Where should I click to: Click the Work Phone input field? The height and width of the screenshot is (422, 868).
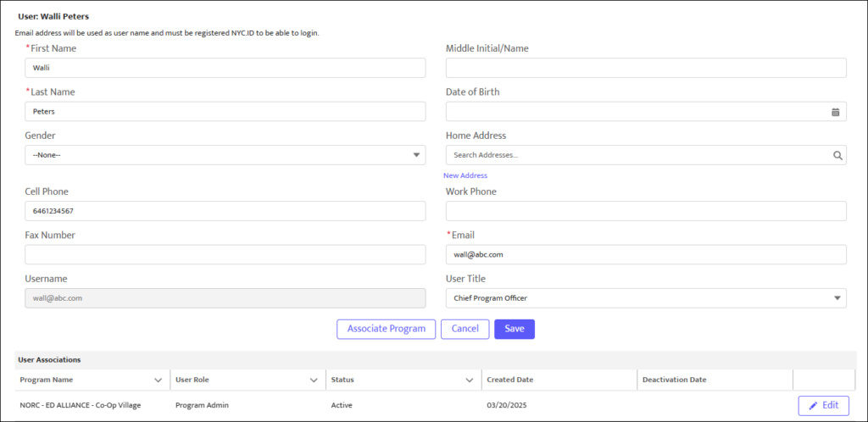click(646, 211)
